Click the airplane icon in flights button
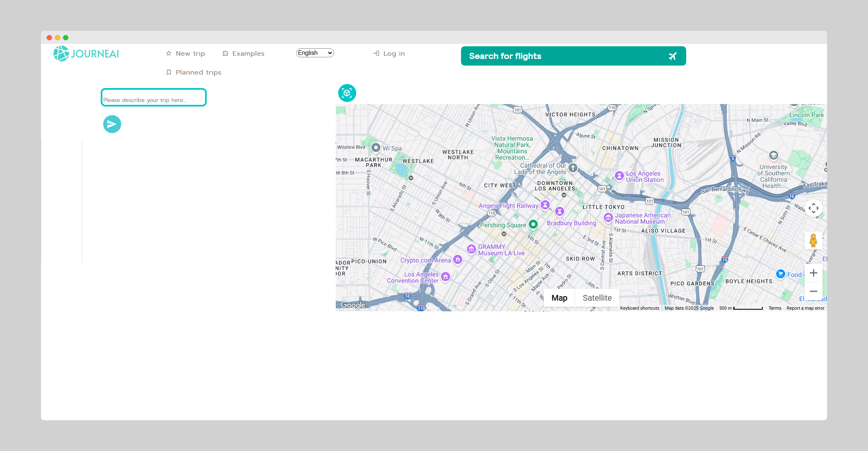This screenshot has width=868, height=451. (x=672, y=56)
